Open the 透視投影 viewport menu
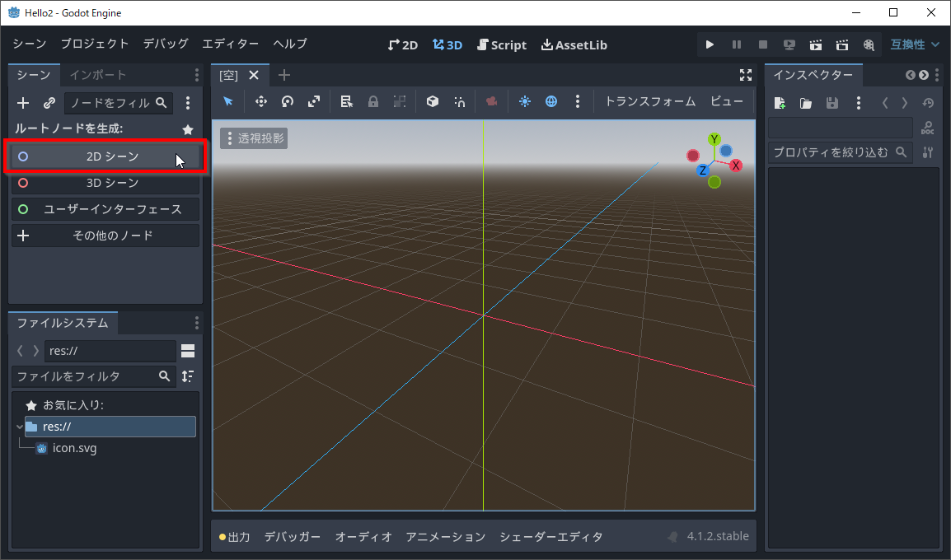Image resolution: width=951 pixels, height=560 pixels. point(254,138)
